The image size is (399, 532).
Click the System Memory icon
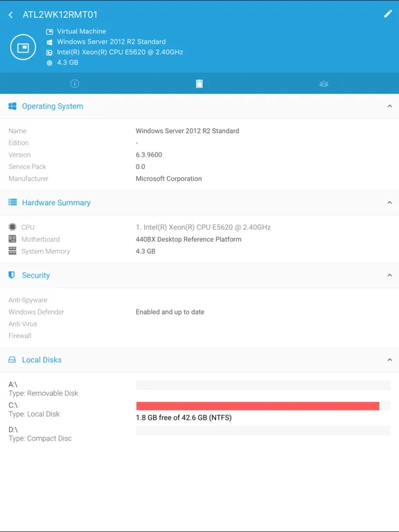pyautogui.click(x=12, y=251)
